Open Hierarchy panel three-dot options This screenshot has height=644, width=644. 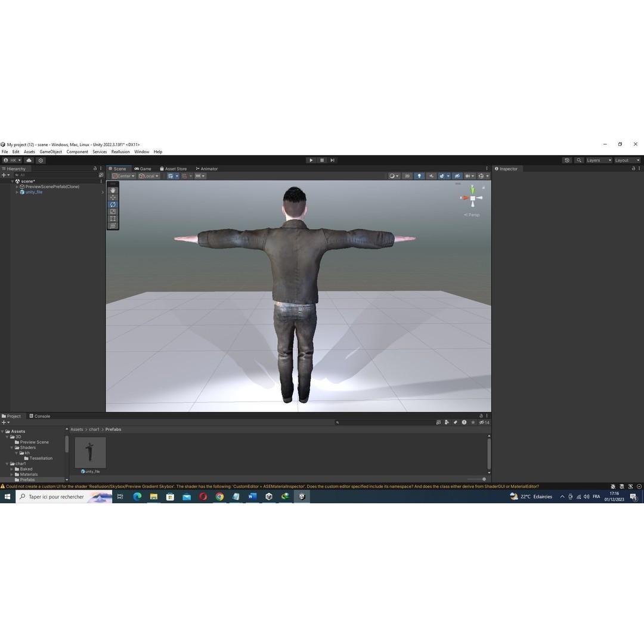(x=101, y=168)
